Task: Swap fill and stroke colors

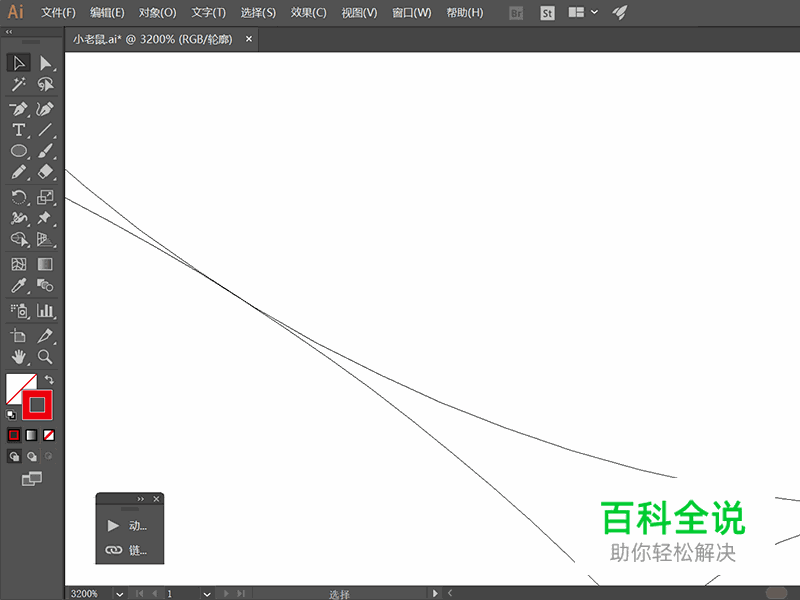Action: [47, 378]
